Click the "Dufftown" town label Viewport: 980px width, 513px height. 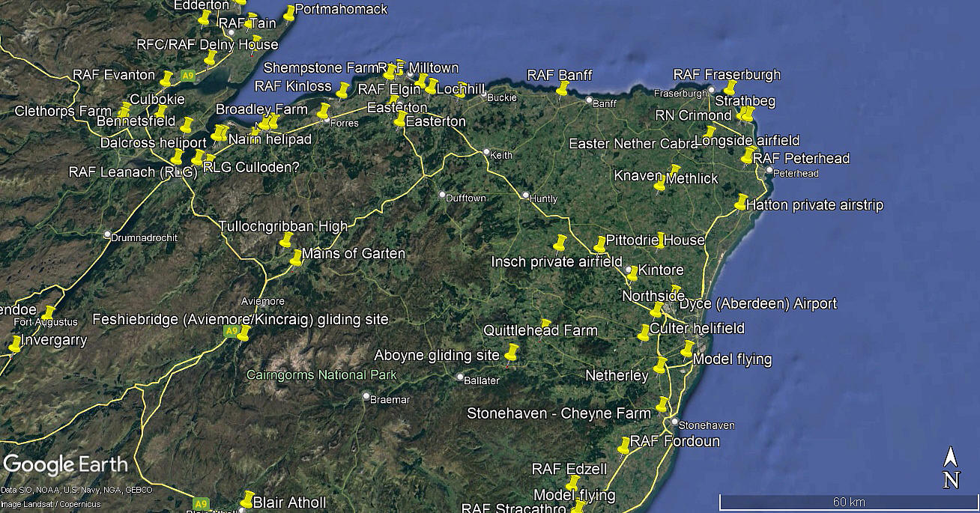(466, 198)
